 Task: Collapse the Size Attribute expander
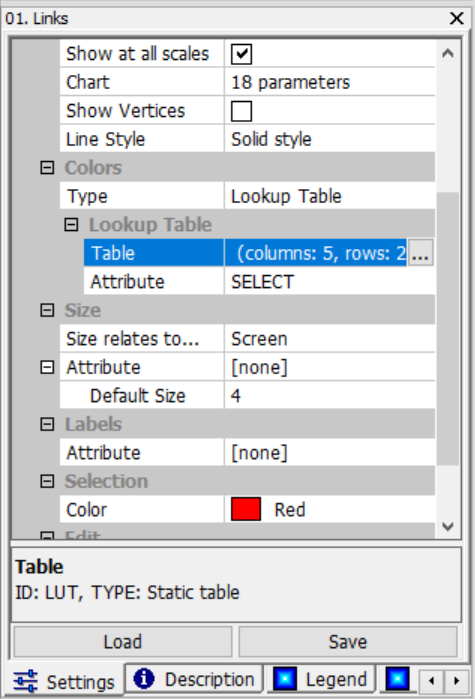pos(47,367)
